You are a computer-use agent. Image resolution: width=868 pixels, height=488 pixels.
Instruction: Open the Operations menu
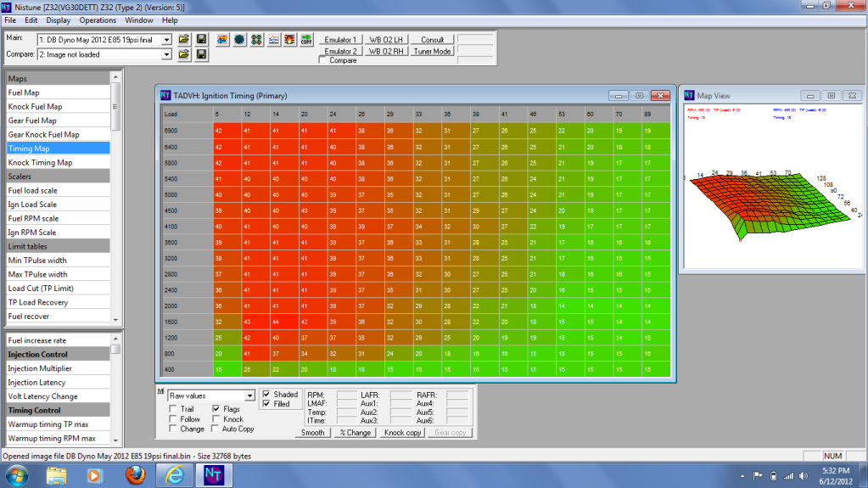(x=98, y=20)
